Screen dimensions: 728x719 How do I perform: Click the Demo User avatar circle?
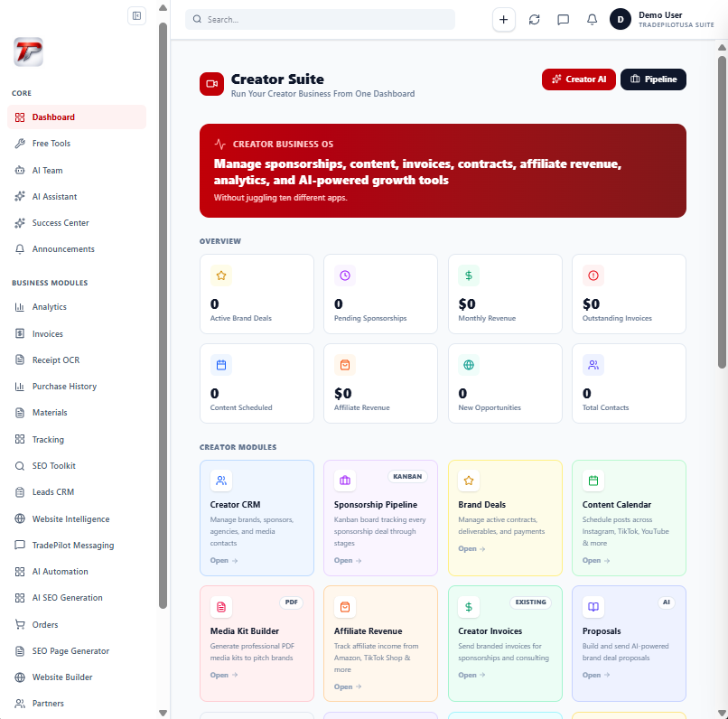(x=621, y=20)
